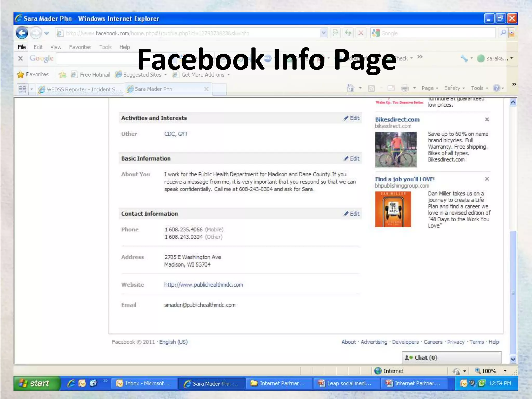Image resolution: width=532 pixels, height=399 pixels.
Task: Click the page scrollbar up arrow
Action: [513, 102]
